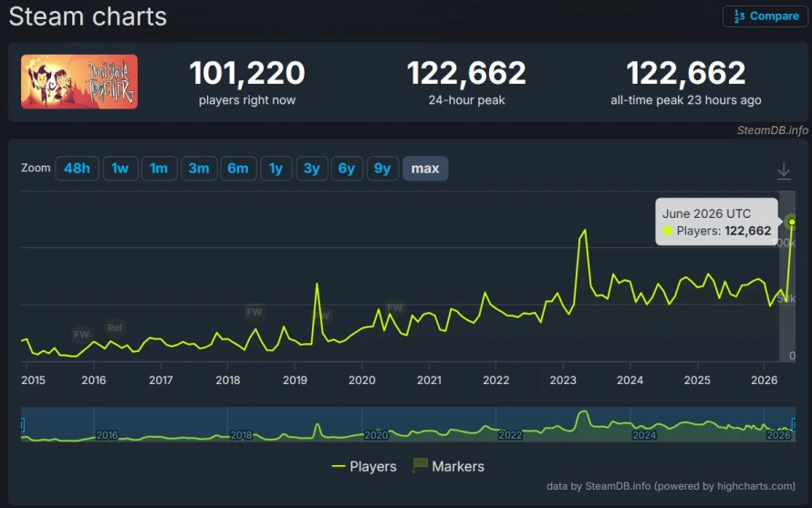Select the 6m zoom range
This screenshot has height=508, width=812.
[238, 169]
